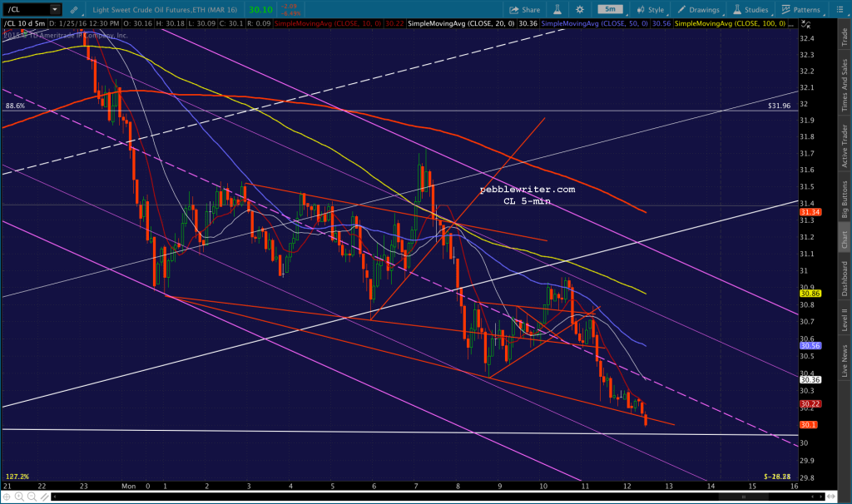
Task: Click the yellow 30.86 price bubble
Action: point(810,294)
